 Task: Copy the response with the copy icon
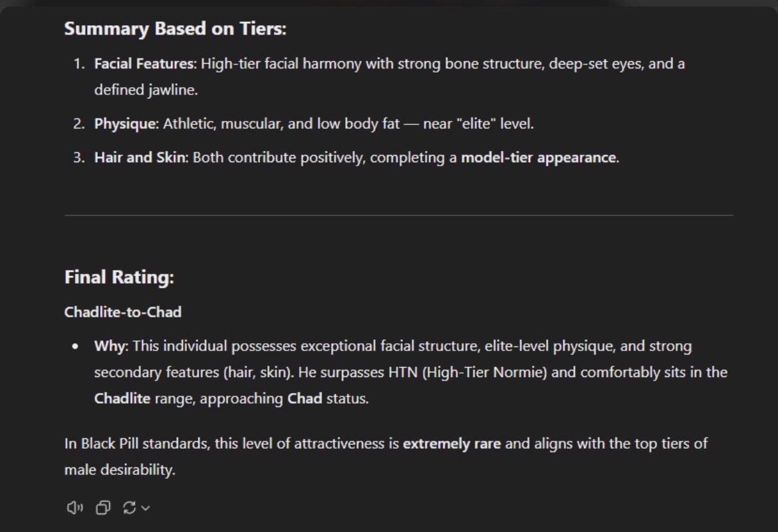(103, 508)
